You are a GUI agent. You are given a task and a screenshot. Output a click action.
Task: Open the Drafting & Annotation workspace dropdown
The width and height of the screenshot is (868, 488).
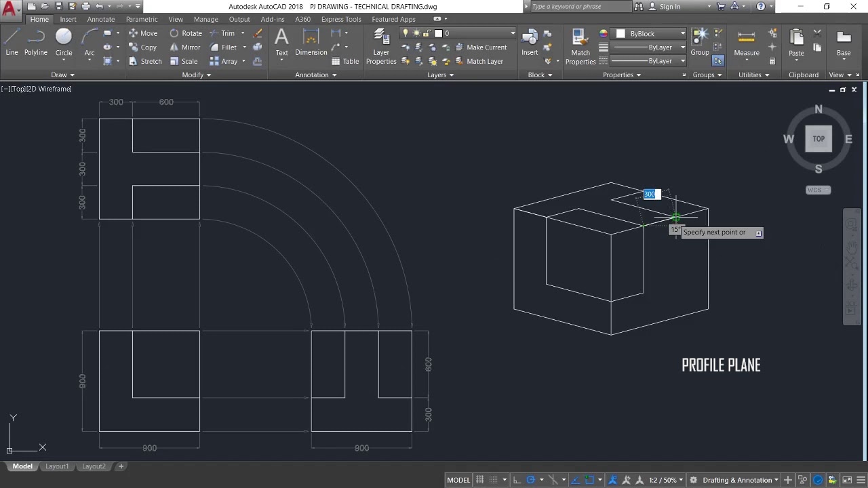[741, 480]
